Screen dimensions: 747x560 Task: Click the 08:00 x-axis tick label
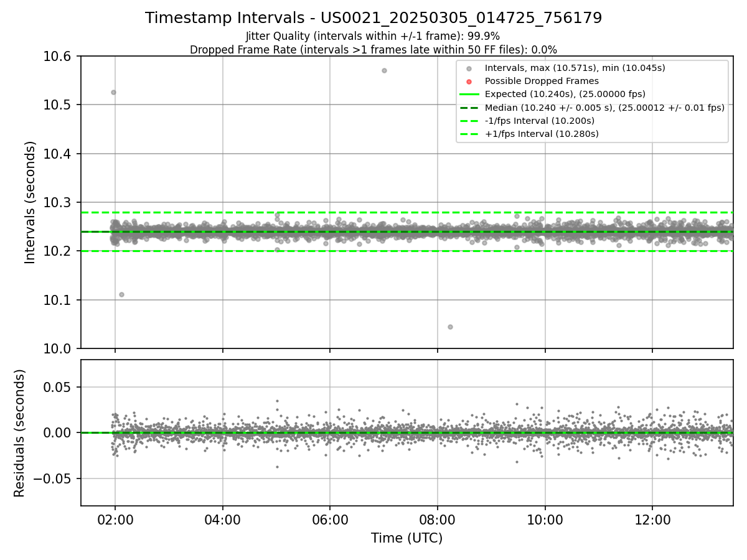pos(438,521)
